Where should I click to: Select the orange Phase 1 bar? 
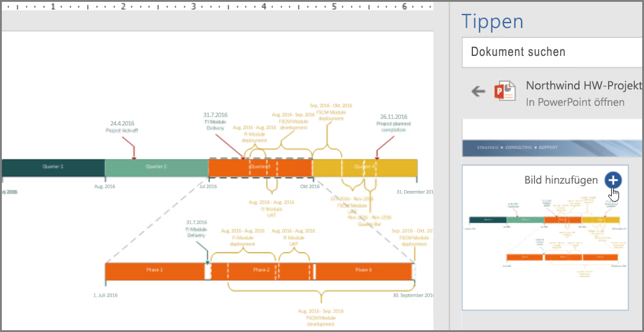(x=155, y=271)
